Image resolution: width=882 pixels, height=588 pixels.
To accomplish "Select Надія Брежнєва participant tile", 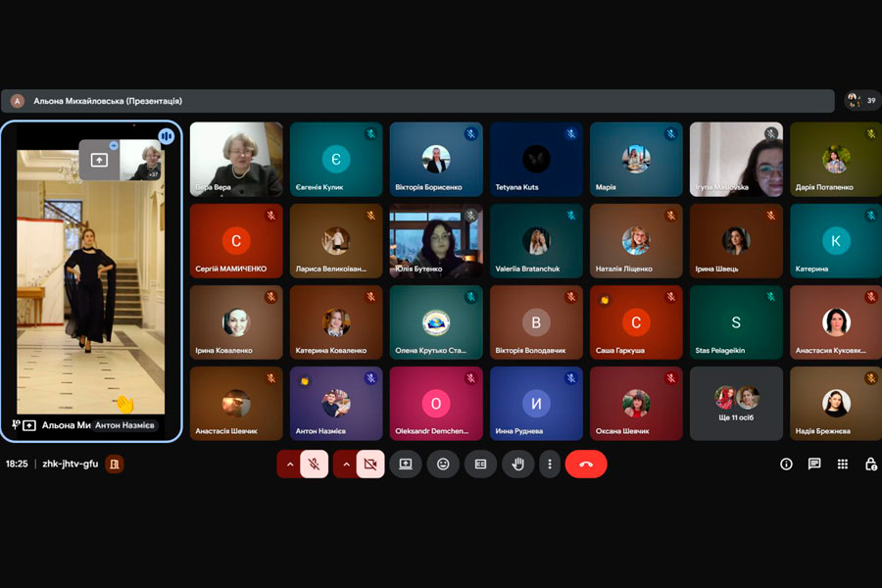I will 836,404.
